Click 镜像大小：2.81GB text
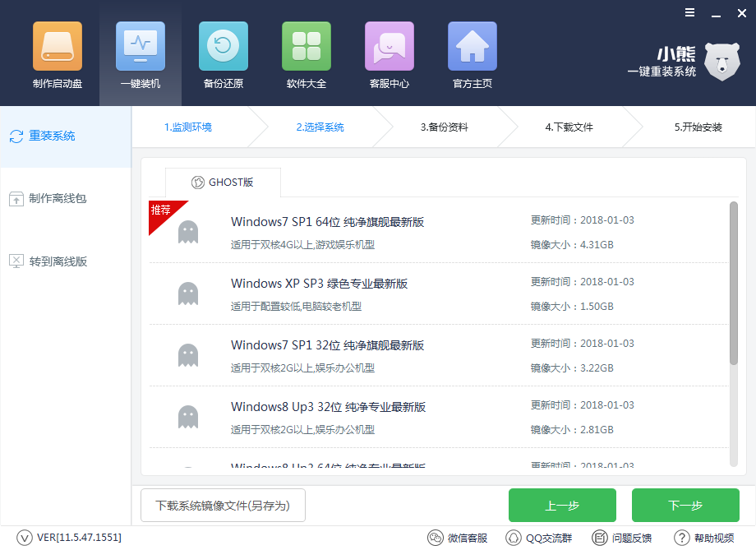Image resolution: width=756 pixels, height=550 pixels. pos(572,430)
